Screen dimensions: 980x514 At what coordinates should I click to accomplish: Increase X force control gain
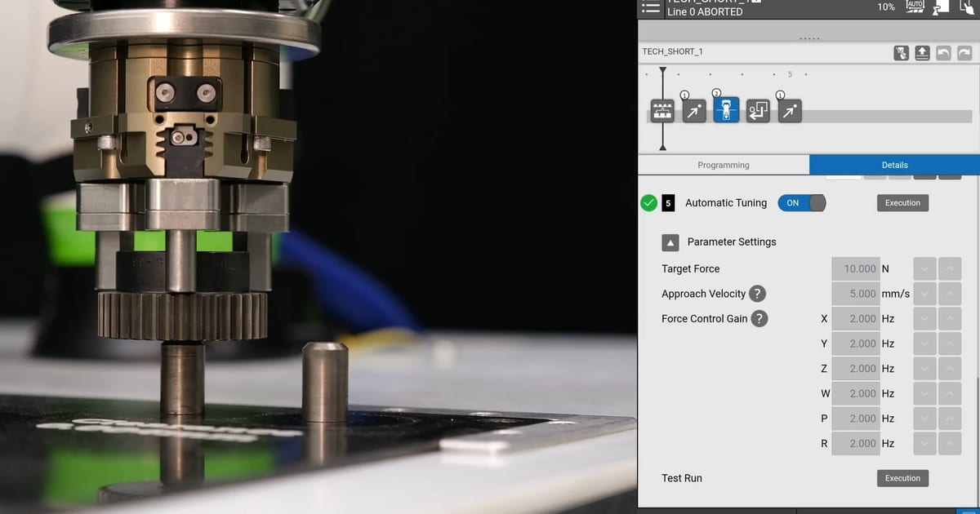[x=950, y=319]
